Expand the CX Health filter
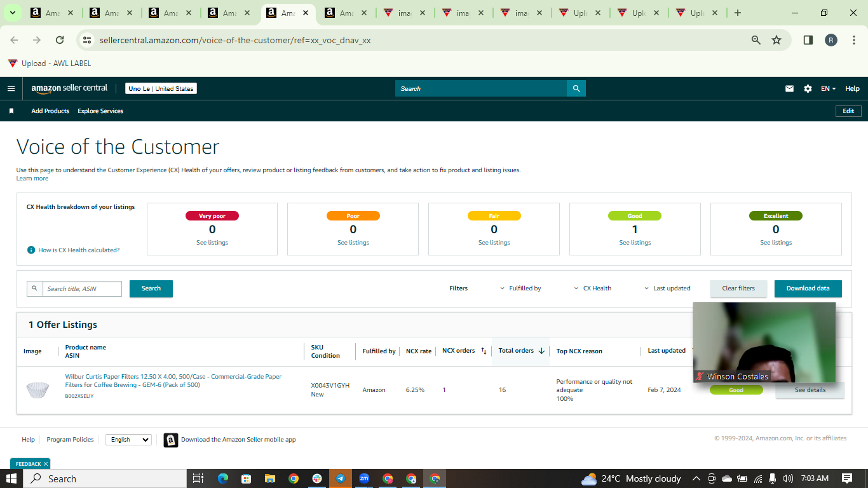This screenshot has width=868, height=488. pos(592,288)
